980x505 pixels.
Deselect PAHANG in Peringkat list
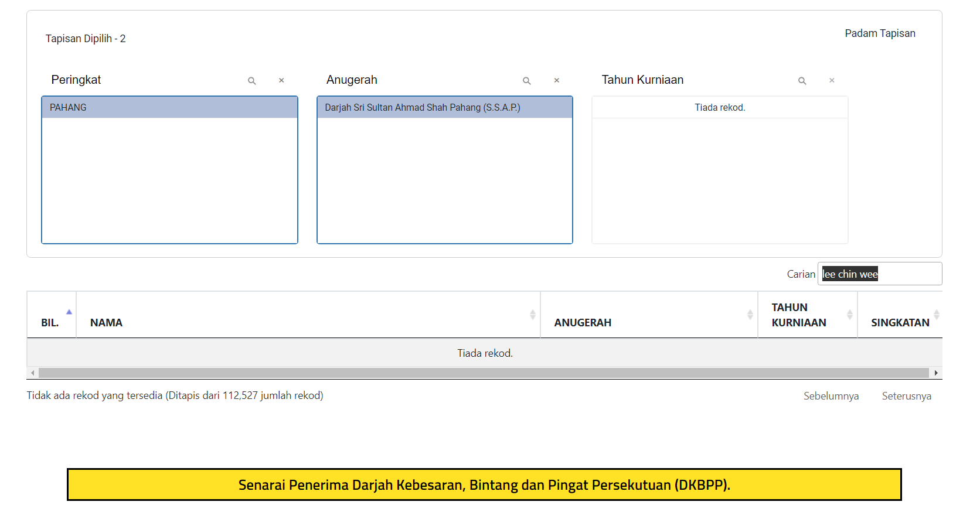pyautogui.click(x=169, y=108)
